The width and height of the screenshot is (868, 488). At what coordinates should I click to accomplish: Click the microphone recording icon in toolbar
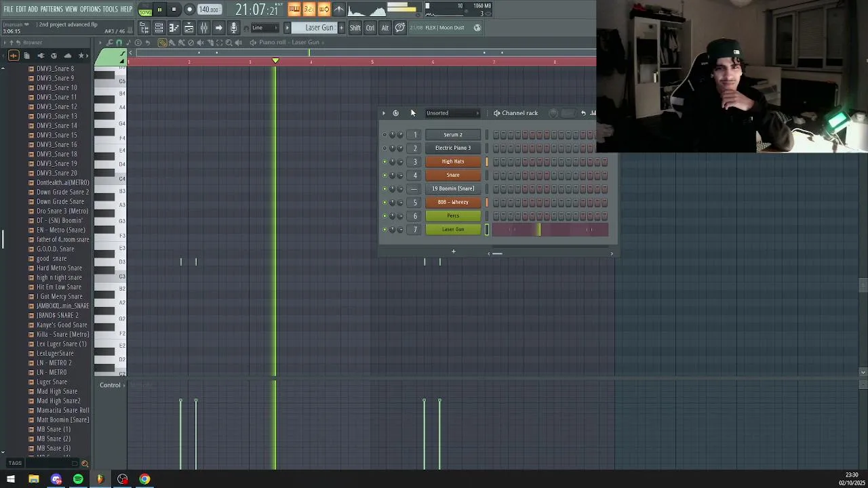pyautogui.click(x=233, y=28)
